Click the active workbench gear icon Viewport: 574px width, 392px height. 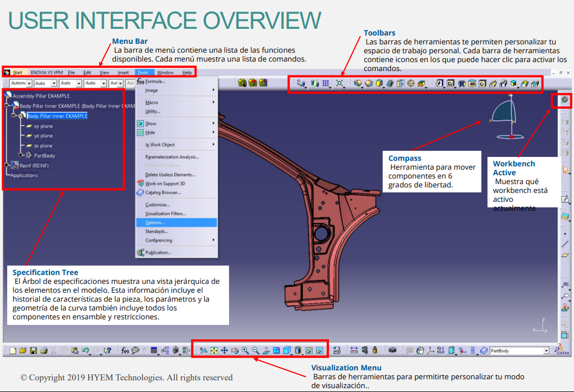[x=565, y=100]
